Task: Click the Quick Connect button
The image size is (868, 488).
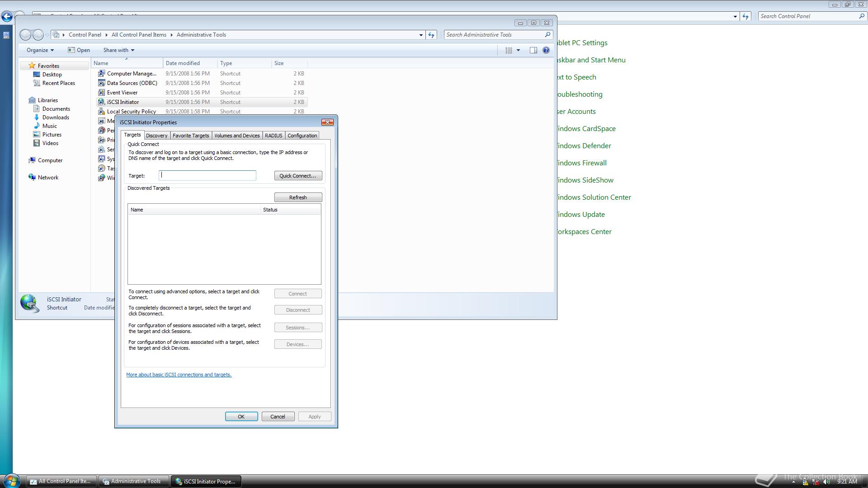Action: [x=298, y=176]
